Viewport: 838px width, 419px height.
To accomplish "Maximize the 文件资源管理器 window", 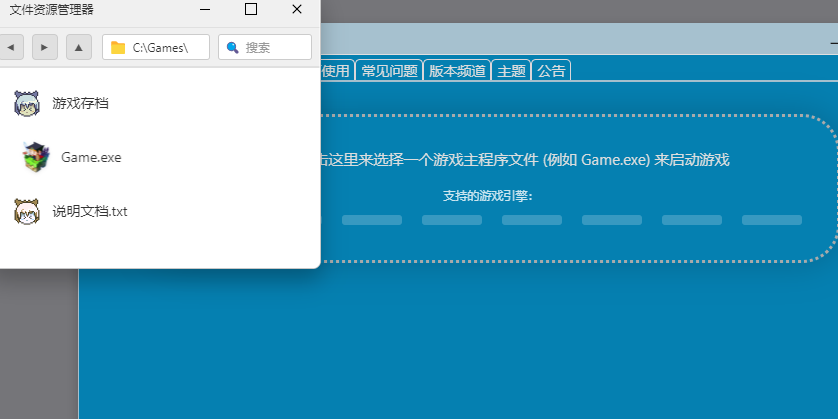I will point(251,9).
